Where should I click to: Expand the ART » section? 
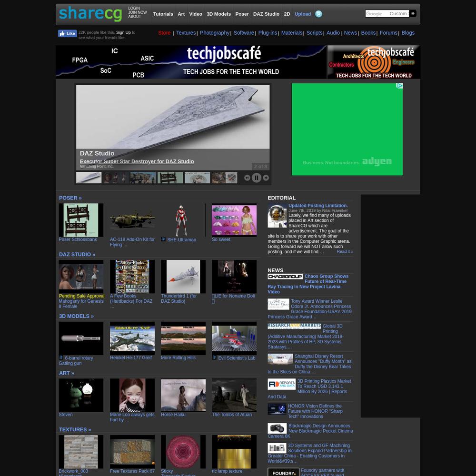click(x=67, y=373)
